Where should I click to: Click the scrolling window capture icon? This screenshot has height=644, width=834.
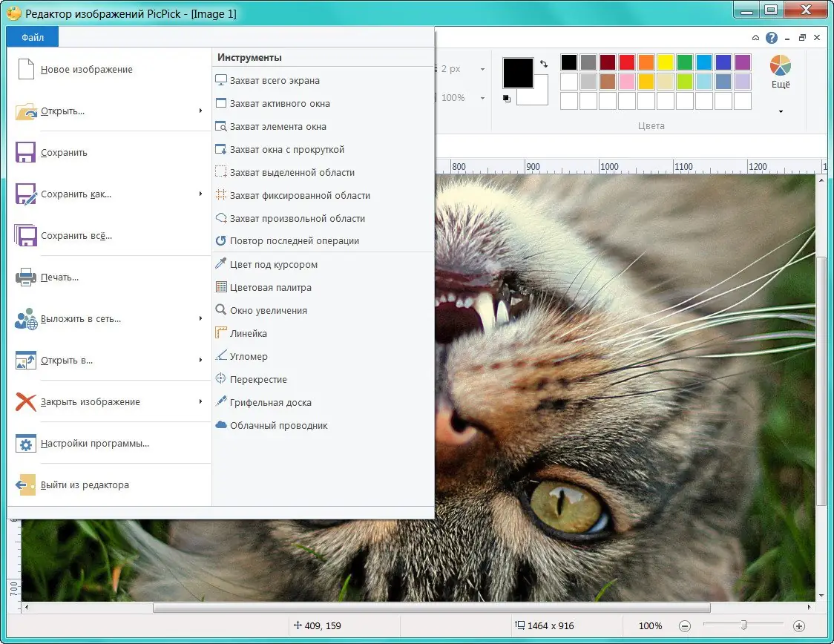point(220,149)
